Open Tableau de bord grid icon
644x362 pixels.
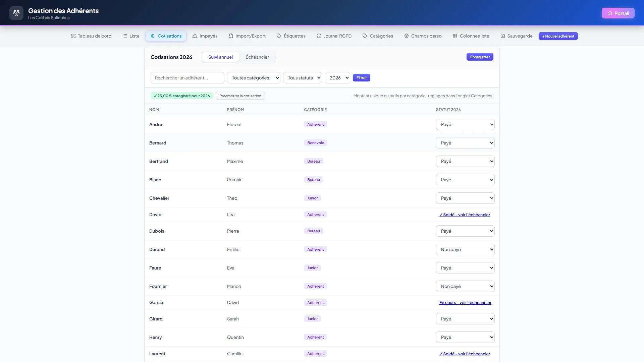tap(73, 36)
